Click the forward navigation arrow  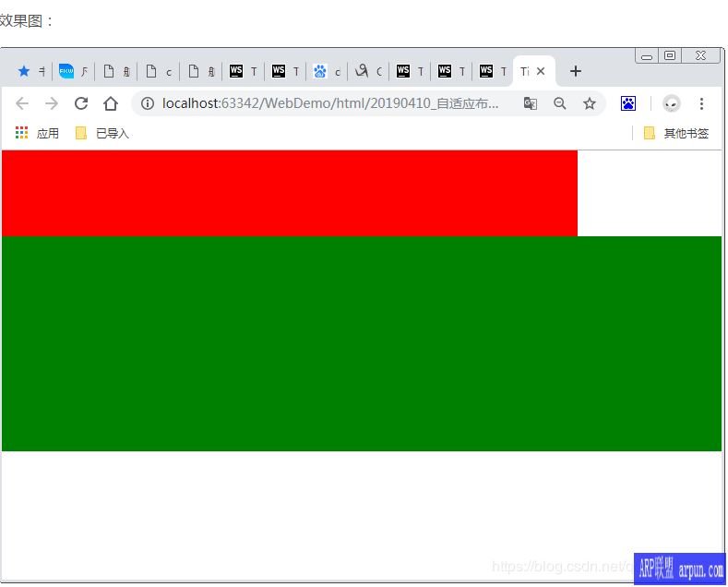(52, 103)
